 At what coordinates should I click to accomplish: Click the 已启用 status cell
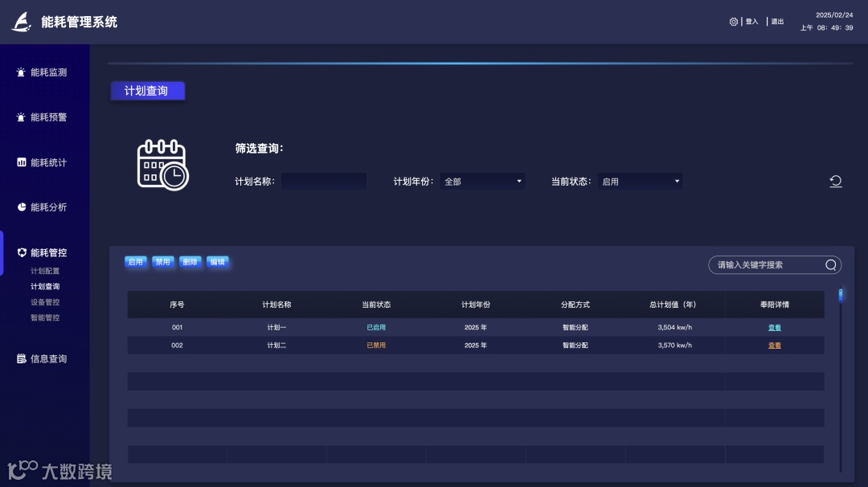click(376, 328)
